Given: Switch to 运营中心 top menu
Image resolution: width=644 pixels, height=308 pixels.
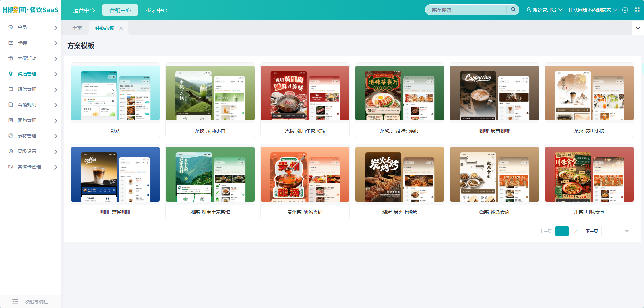Looking at the screenshot, I should [x=84, y=10].
